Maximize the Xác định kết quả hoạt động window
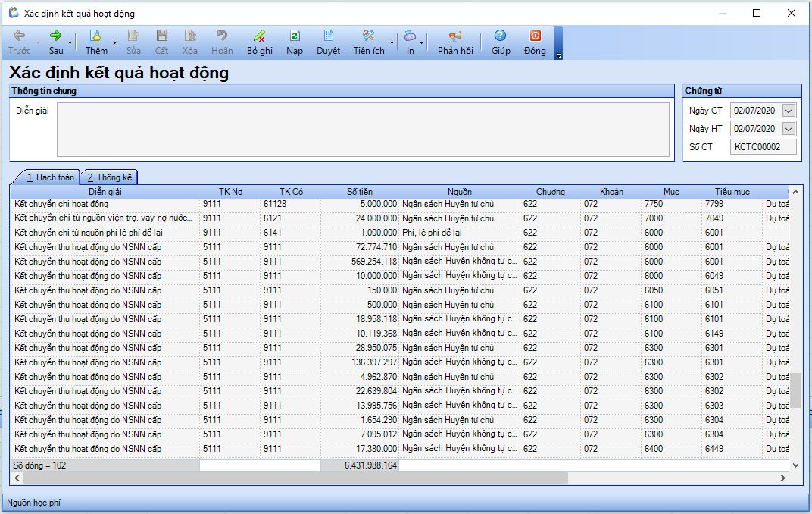812x514 pixels. click(757, 13)
